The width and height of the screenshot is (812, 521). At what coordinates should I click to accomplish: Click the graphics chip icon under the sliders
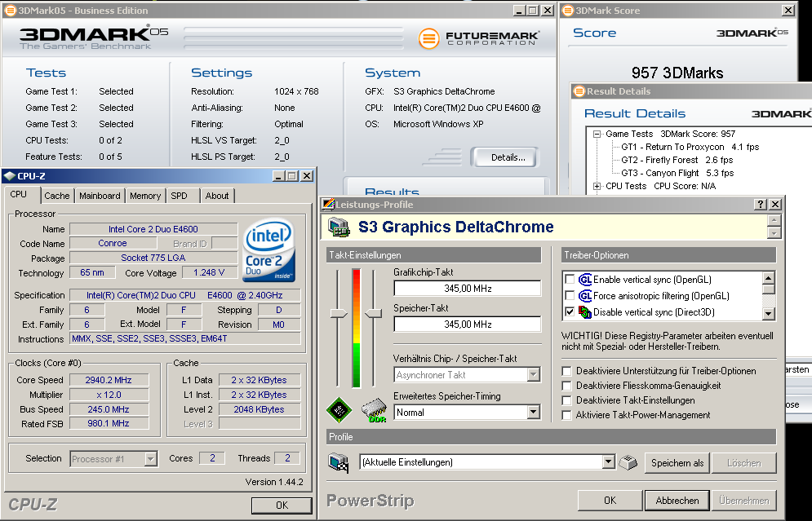click(x=339, y=411)
